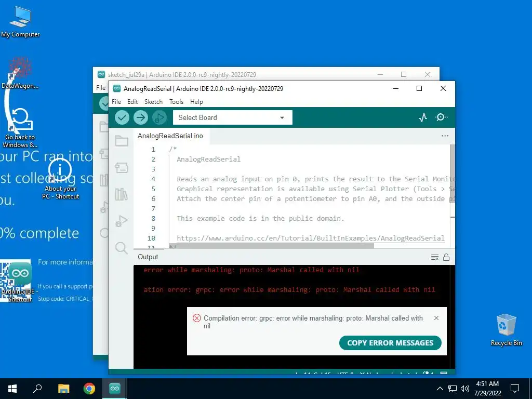This screenshot has height=399, width=532.
Task: Dismiss the compilation error notification
Action: [436, 318]
